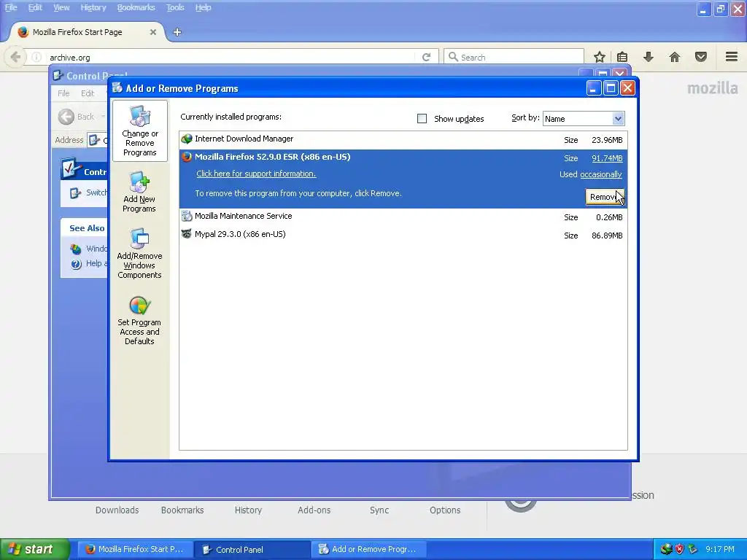Click the Remove button for Firefox

[605, 197]
